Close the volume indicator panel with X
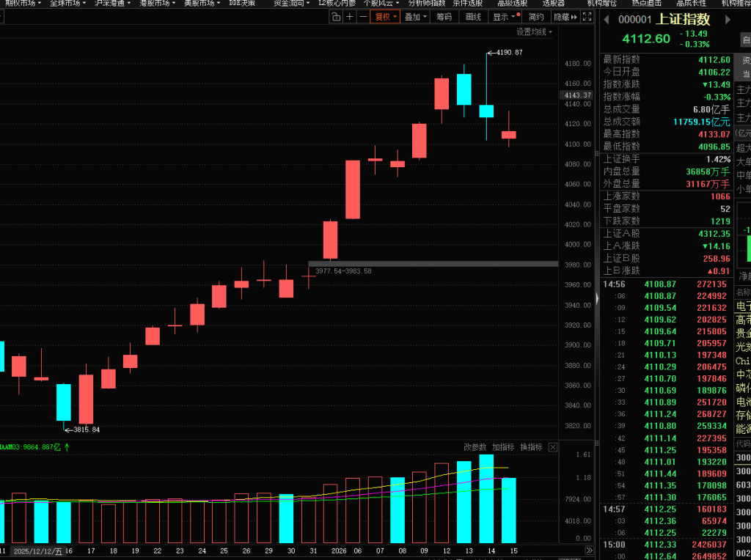Image resolution: width=751 pixels, height=560 pixels. point(553,447)
